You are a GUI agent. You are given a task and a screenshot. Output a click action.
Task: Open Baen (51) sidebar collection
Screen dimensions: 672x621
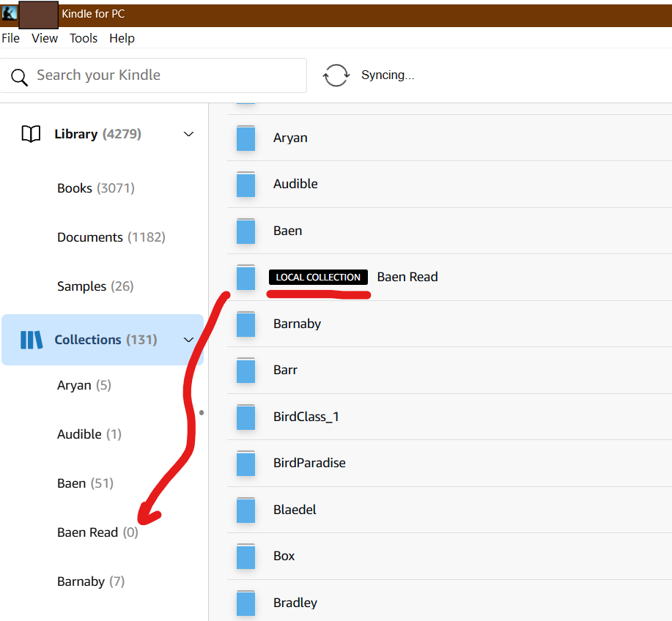click(x=85, y=483)
